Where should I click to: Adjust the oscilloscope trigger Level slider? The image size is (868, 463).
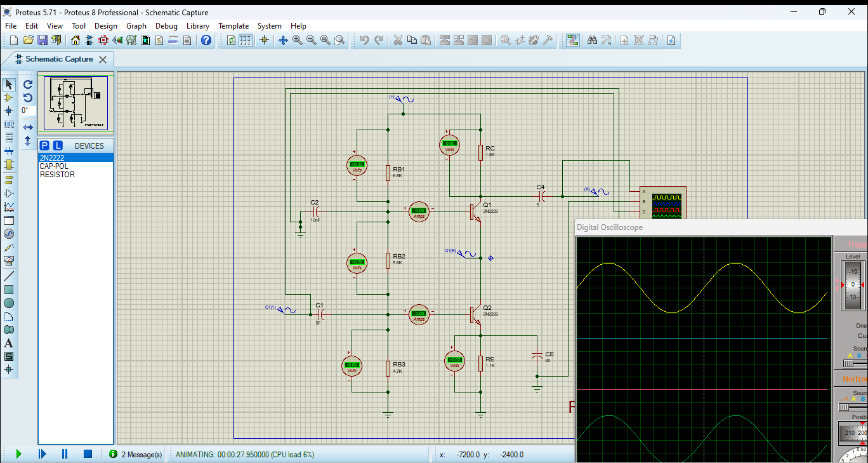(x=853, y=285)
